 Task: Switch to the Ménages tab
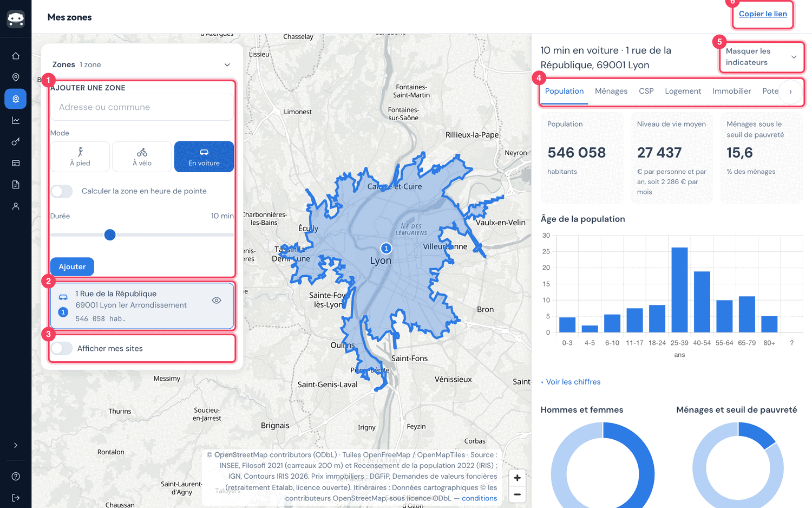click(x=611, y=92)
